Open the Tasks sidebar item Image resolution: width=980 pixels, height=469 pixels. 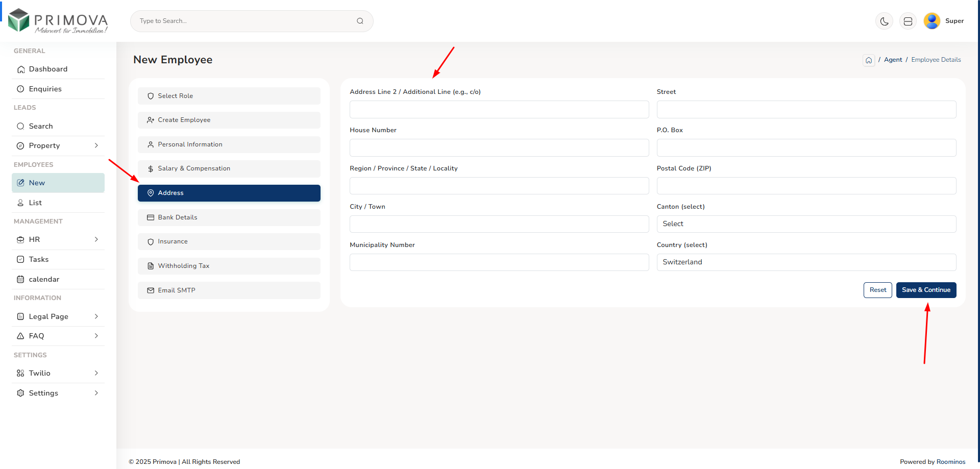pyautogui.click(x=39, y=259)
